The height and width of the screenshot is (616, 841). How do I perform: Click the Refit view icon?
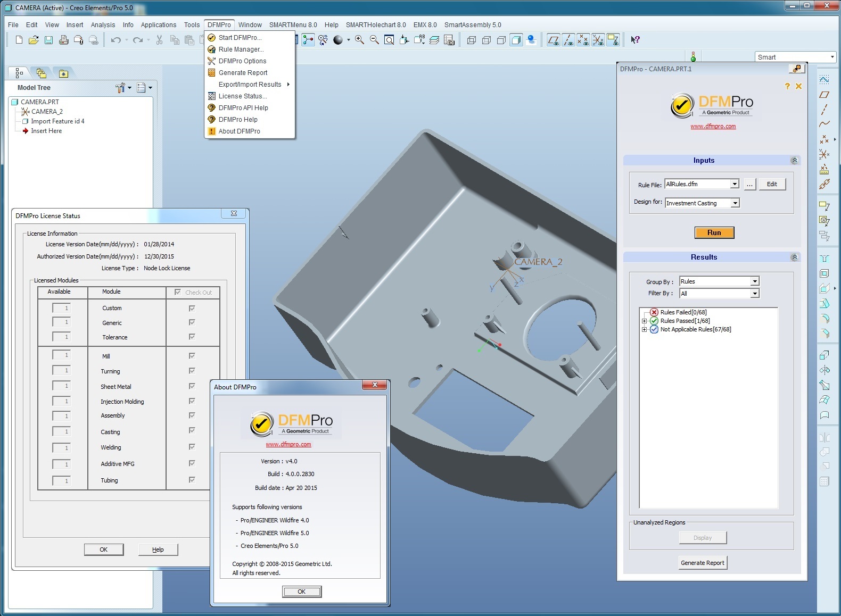coord(389,40)
